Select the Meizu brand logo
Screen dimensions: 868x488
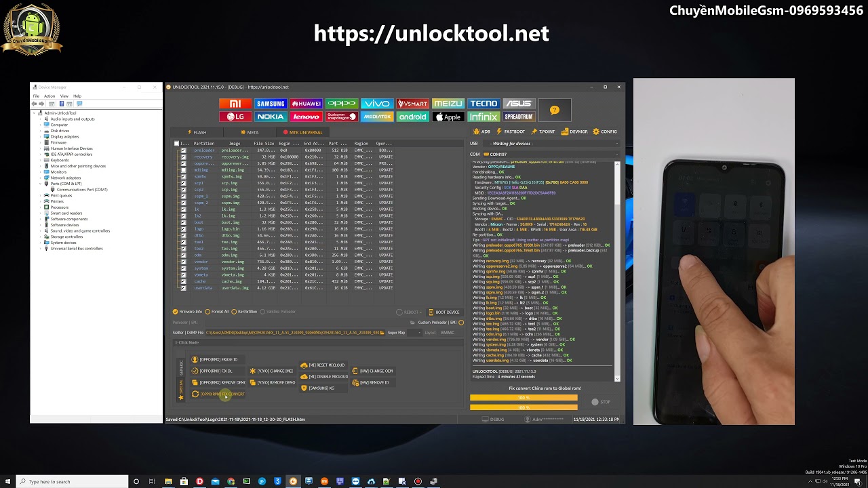[448, 104]
